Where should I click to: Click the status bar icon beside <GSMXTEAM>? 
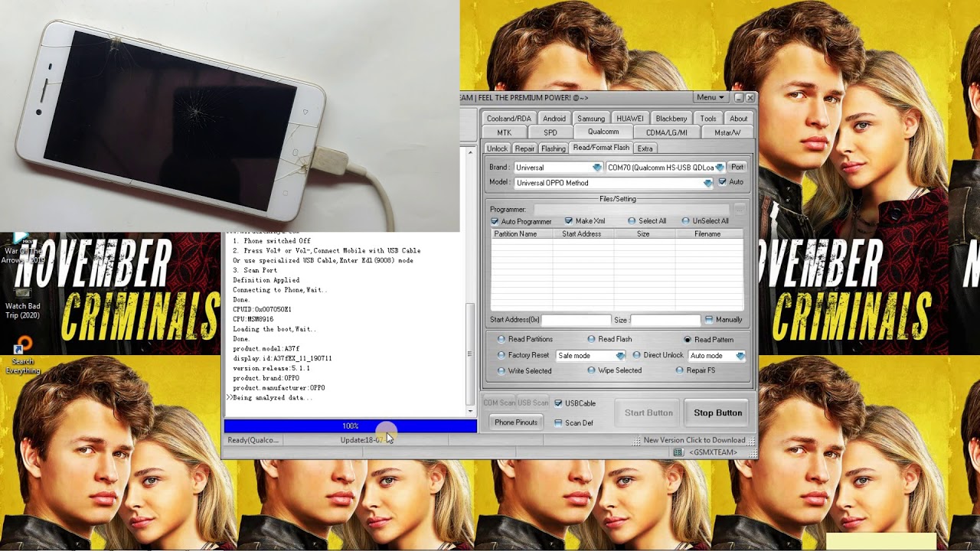678,452
